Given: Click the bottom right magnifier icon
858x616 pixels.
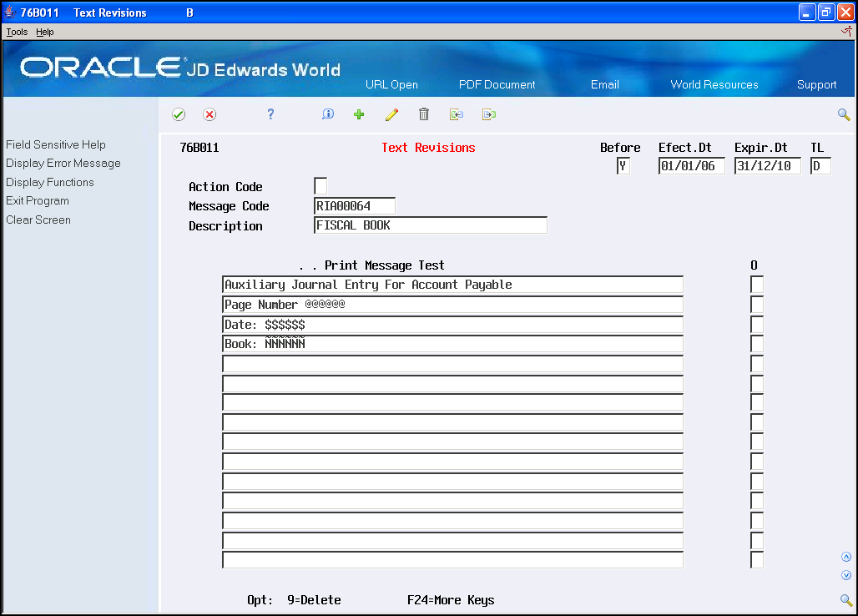Looking at the screenshot, I should pyautogui.click(x=846, y=600).
